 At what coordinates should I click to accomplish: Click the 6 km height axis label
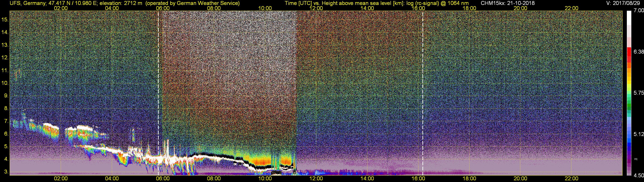point(6,134)
